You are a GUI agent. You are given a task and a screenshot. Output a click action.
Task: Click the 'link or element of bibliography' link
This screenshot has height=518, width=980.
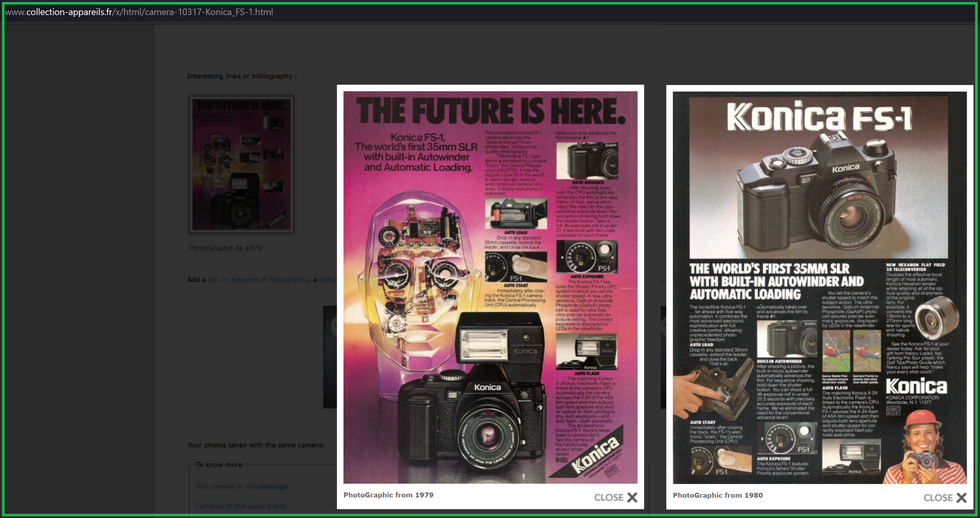point(259,279)
